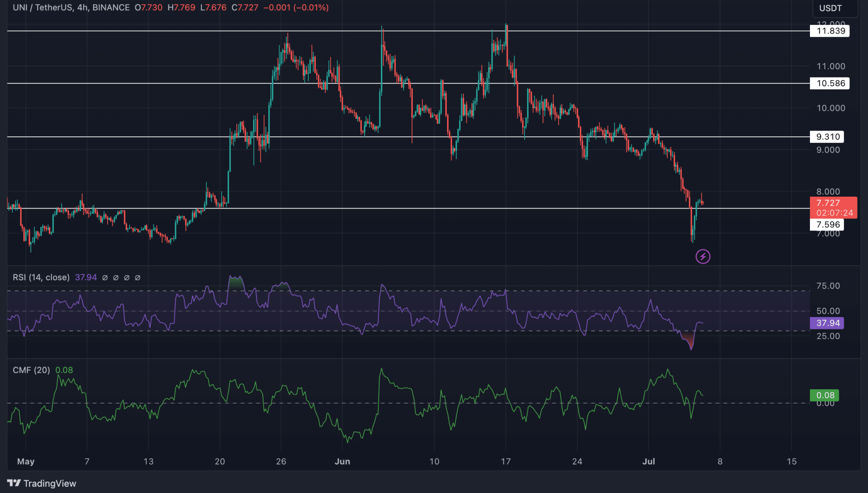This screenshot has height=493, width=868.
Task: Click the Jul label on time axis
Action: click(649, 462)
